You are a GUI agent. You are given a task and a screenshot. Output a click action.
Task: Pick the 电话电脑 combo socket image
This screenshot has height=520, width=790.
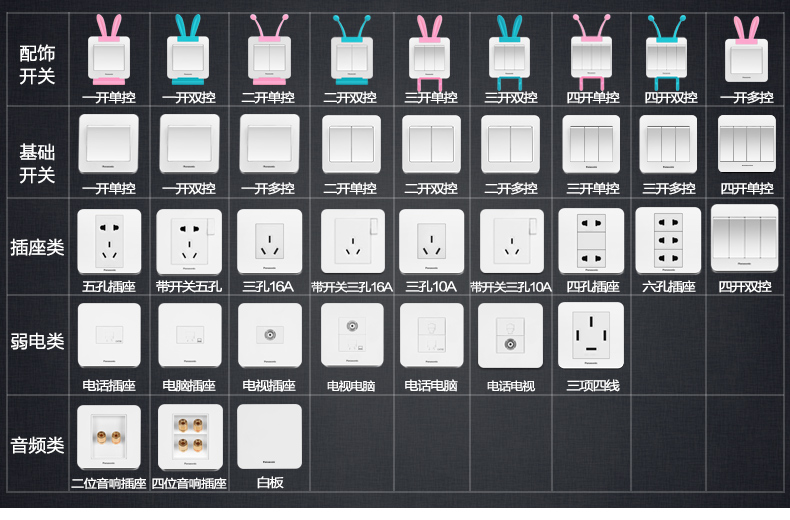click(x=432, y=335)
